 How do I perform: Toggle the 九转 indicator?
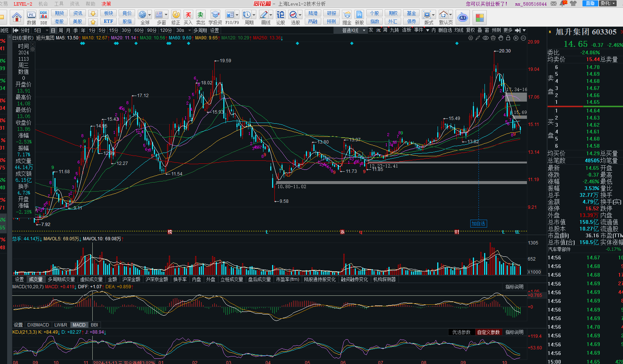[394, 30]
